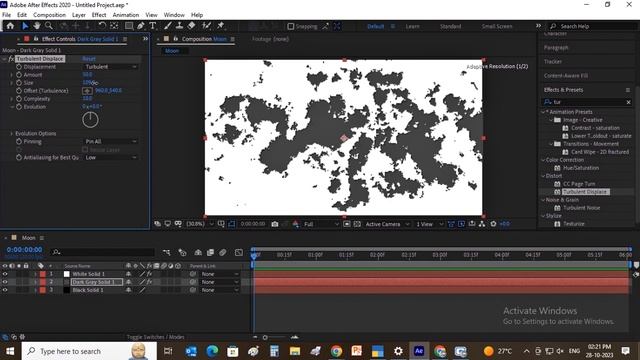Open the Active Camera view dropdown
Viewport: 640px width, 360px height.
pos(387,224)
